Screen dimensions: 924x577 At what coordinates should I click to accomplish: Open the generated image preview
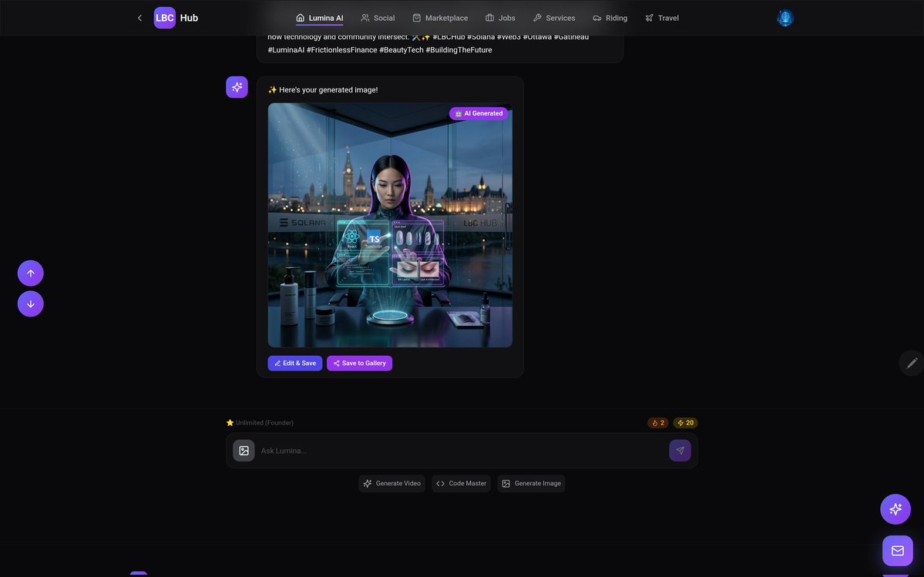click(390, 225)
